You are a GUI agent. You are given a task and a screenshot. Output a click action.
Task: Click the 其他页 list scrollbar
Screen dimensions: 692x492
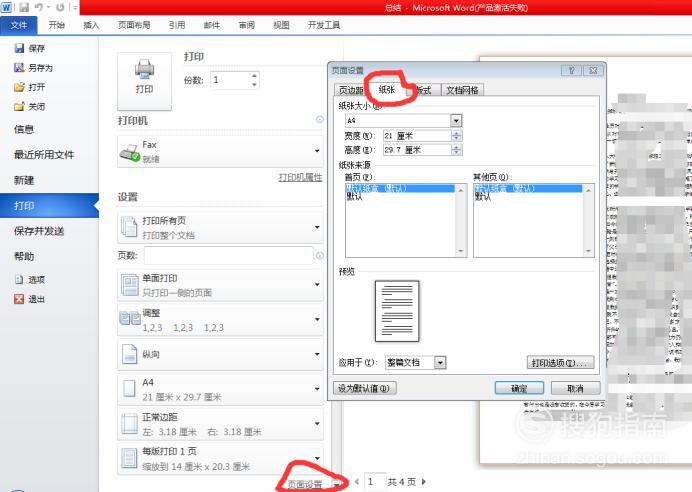[588, 220]
